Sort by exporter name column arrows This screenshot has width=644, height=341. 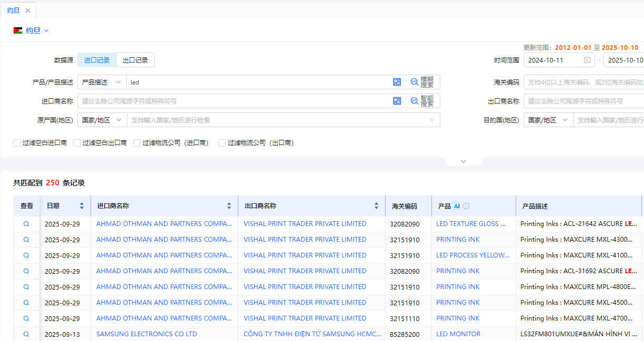(376, 206)
